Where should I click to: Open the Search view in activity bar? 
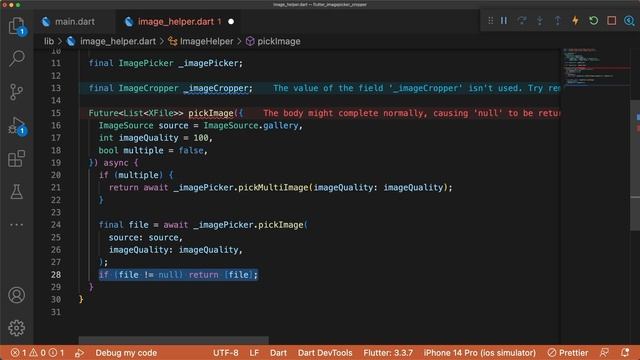[x=17, y=58]
